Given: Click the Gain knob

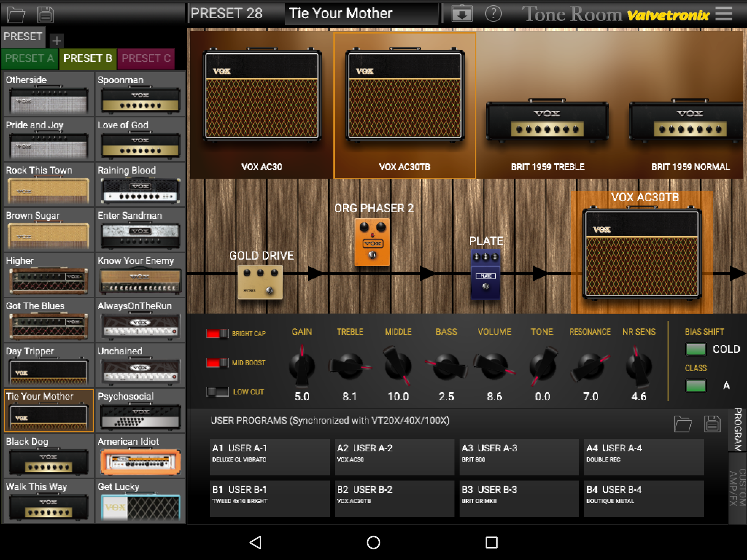Looking at the screenshot, I should click(302, 366).
